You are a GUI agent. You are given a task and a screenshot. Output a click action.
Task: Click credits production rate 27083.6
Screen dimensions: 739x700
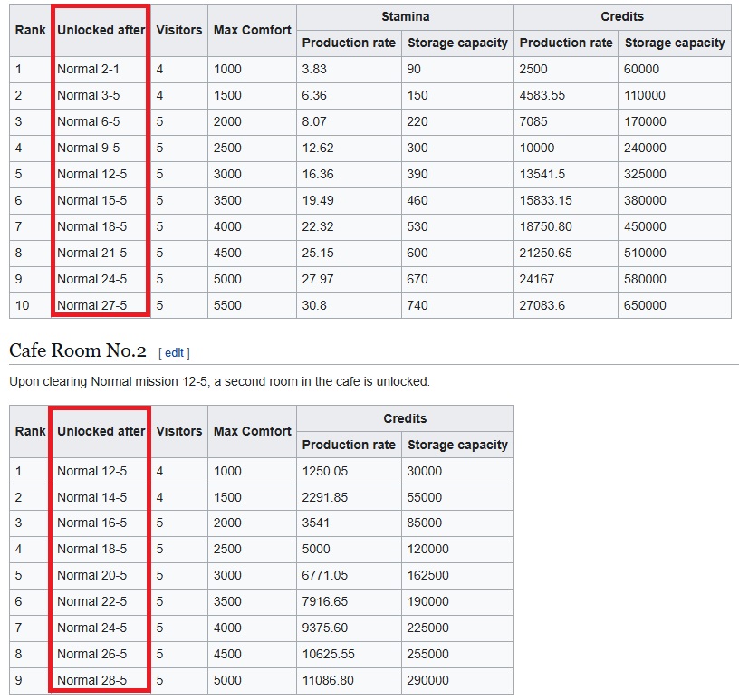tap(542, 305)
